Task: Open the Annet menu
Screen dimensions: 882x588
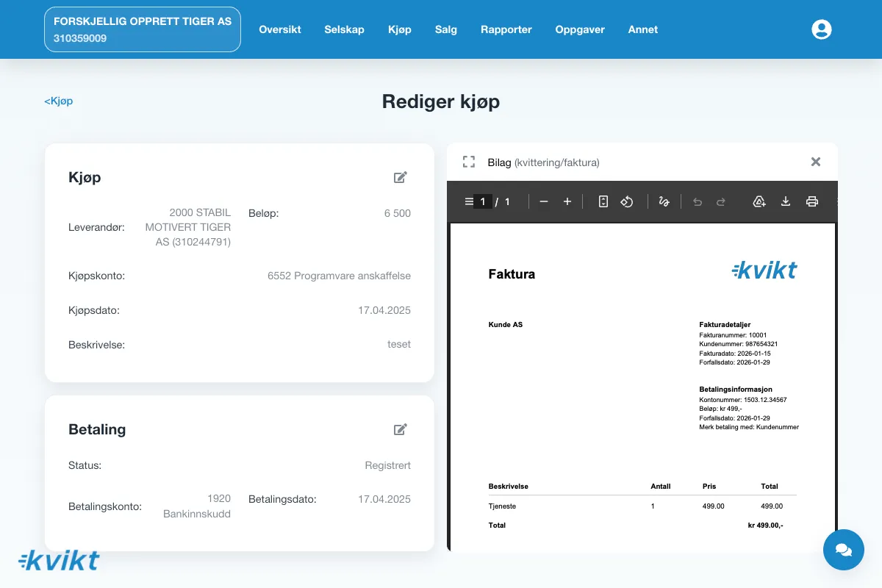Action: point(643,29)
